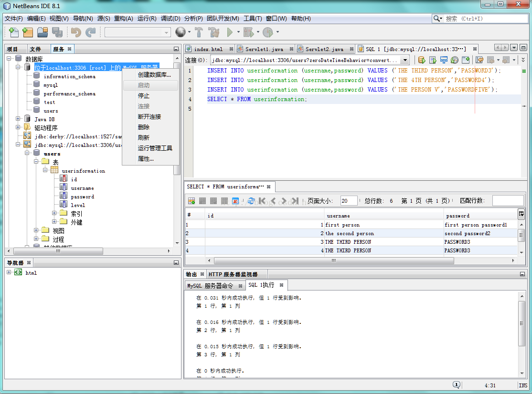532x394 pixels.
Task: Click the Redo arrow icon
Action: [x=91, y=32]
